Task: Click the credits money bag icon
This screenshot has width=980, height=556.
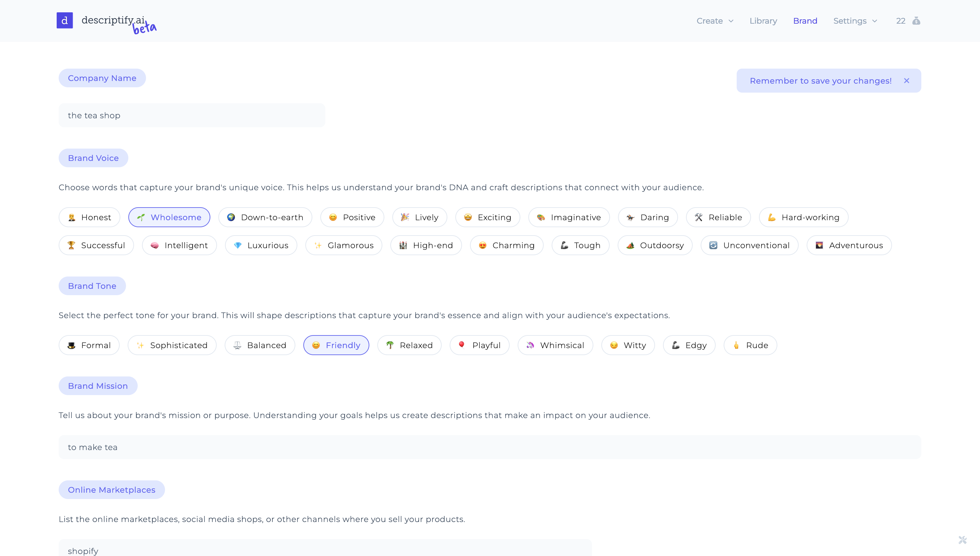Action: pyautogui.click(x=916, y=21)
